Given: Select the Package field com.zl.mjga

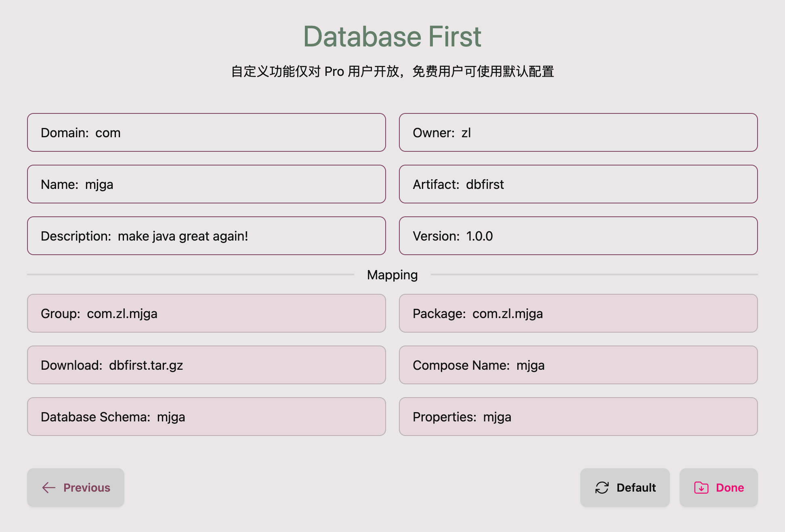Looking at the screenshot, I should [x=578, y=313].
